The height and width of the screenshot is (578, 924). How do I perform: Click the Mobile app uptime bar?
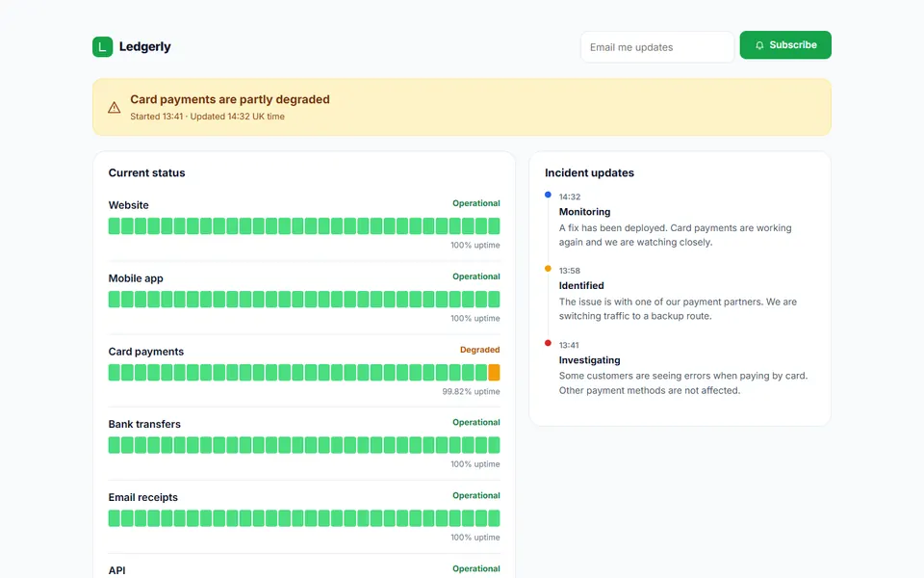(x=304, y=299)
